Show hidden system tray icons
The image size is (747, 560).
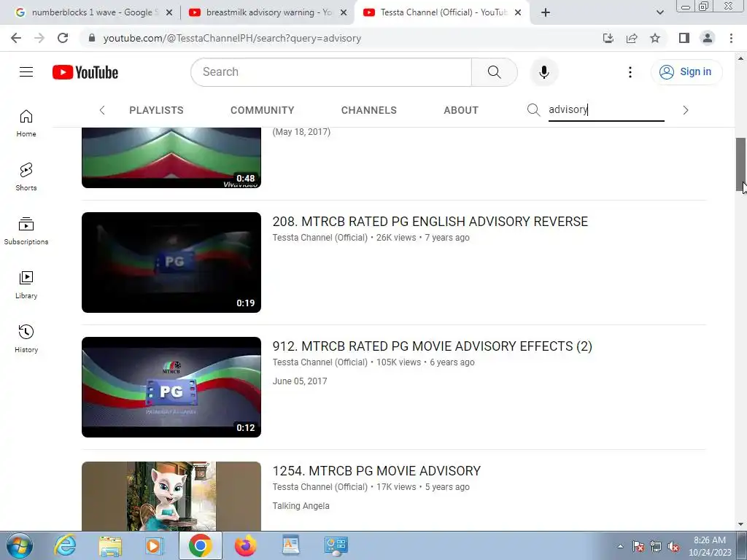coord(620,546)
